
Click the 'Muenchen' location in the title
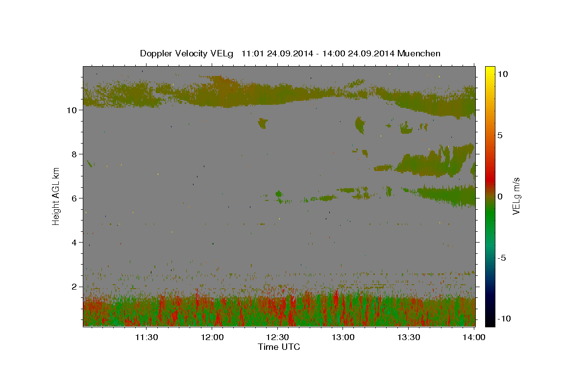pyautogui.click(x=419, y=53)
